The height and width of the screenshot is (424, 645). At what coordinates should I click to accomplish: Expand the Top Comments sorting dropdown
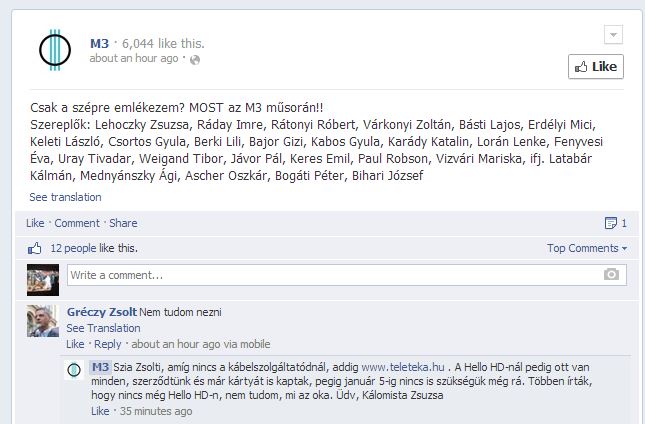587,248
